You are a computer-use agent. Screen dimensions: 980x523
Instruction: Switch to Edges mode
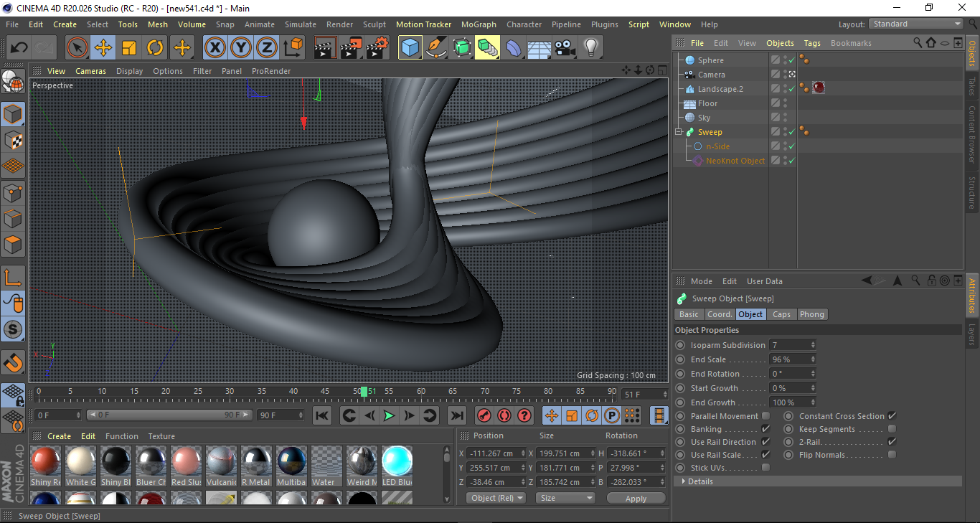[x=13, y=218]
